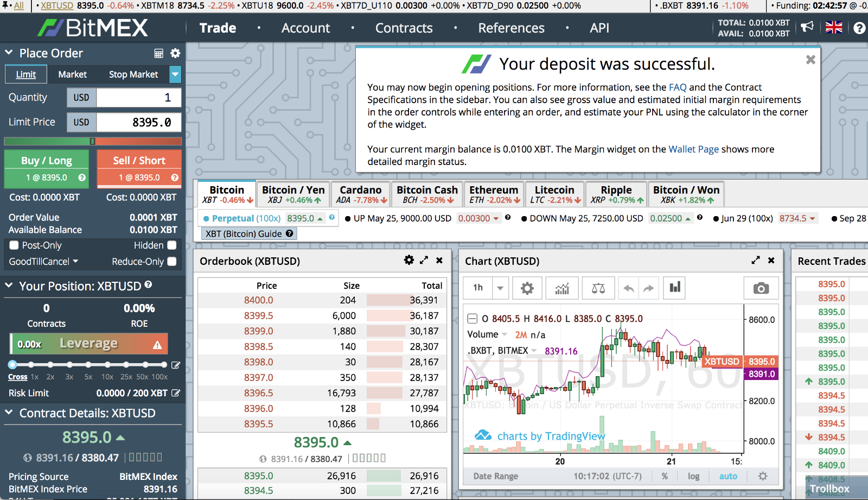Edit Risk Limit pencil icon
This screenshot has height=500, width=868.
click(x=176, y=393)
